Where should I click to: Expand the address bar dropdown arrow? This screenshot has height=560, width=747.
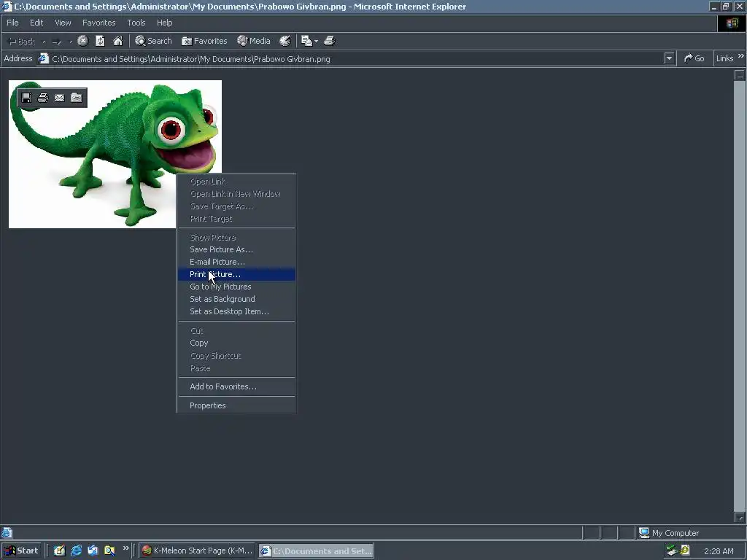(670, 59)
